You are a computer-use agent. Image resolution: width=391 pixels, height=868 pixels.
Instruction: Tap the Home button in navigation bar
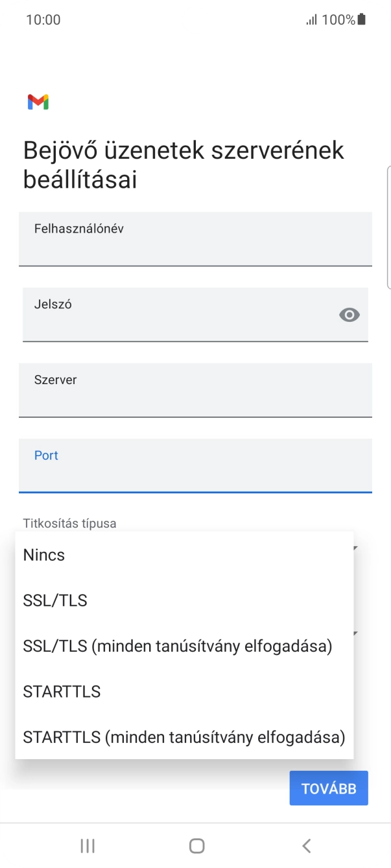coord(195,845)
